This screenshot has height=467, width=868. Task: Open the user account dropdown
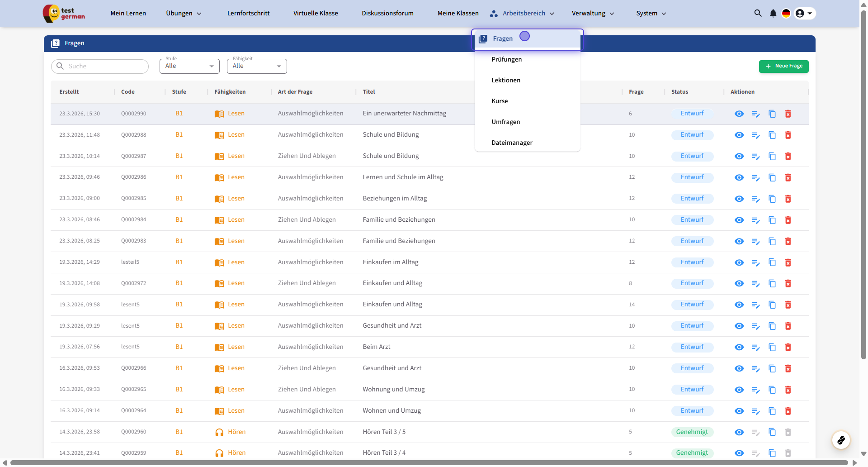tap(804, 14)
